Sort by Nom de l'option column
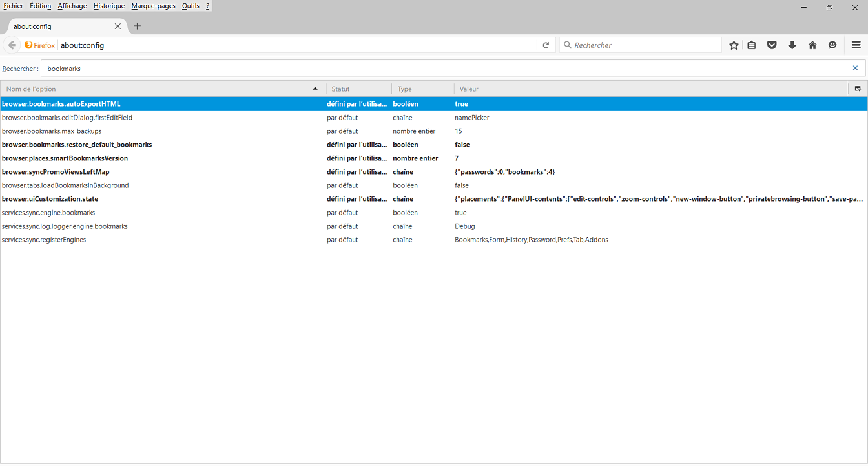This screenshot has width=868, height=466. click(x=161, y=89)
